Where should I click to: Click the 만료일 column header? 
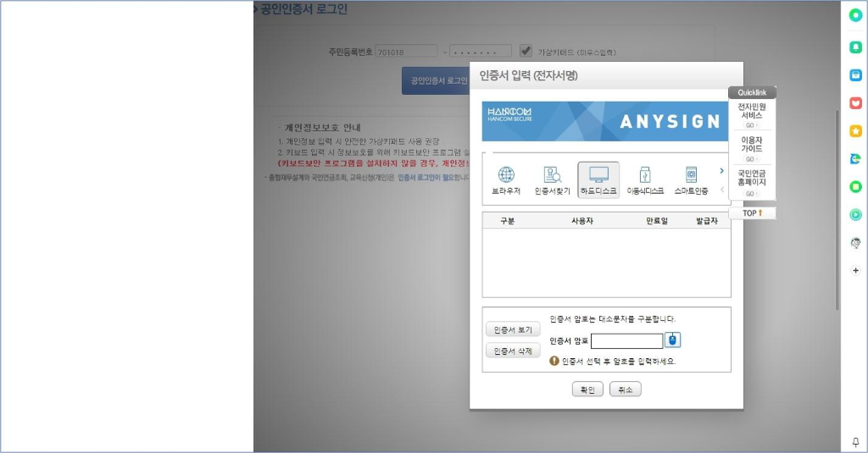(657, 221)
